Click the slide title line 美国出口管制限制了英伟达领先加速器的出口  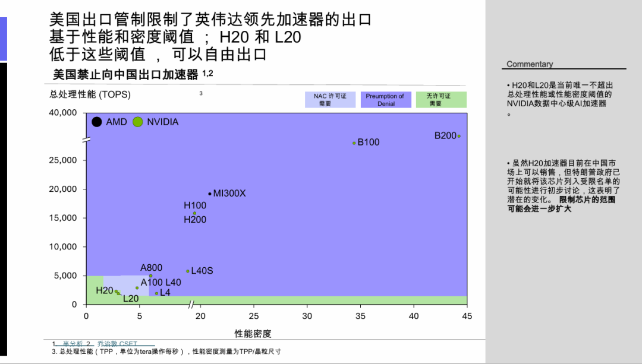(210, 20)
